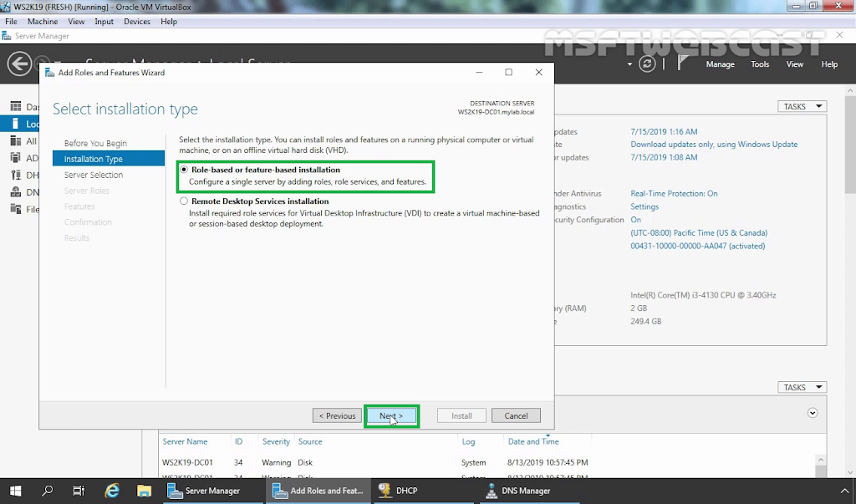Image resolution: width=856 pixels, height=504 pixels.
Task: Click the 7/15/2019 1:08 AM link
Action: click(663, 157)
